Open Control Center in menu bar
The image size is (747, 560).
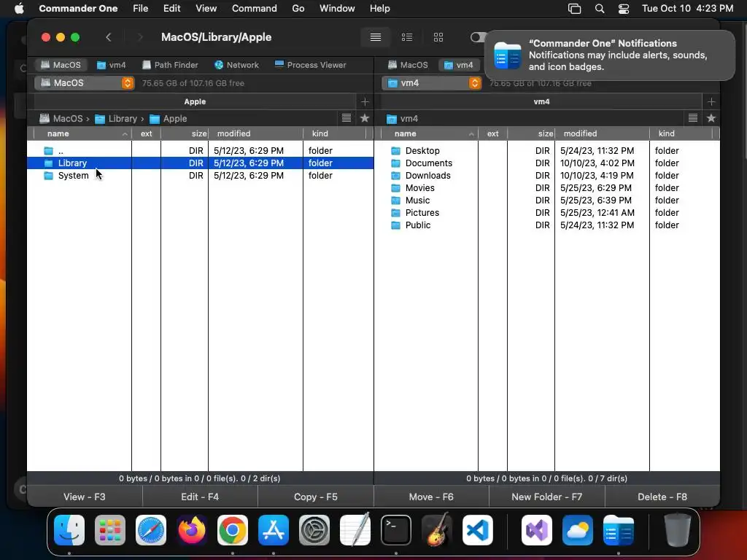[623, 8]
